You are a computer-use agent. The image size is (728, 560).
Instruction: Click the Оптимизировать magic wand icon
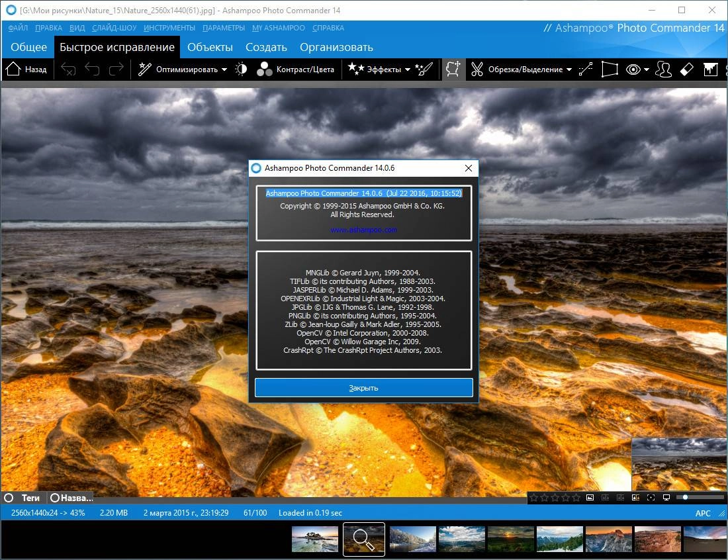(x=145, y=70)
